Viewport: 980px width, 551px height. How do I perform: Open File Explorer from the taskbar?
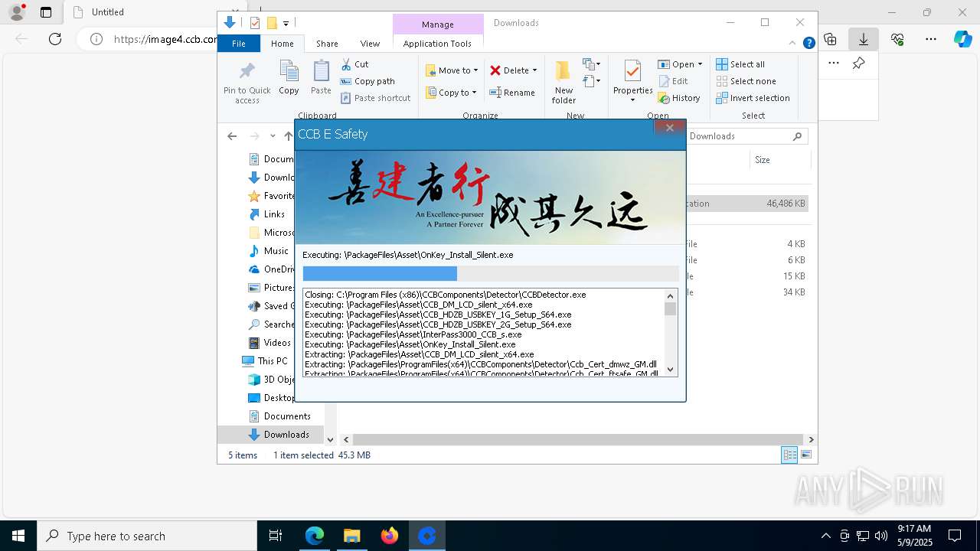[352, 536]
